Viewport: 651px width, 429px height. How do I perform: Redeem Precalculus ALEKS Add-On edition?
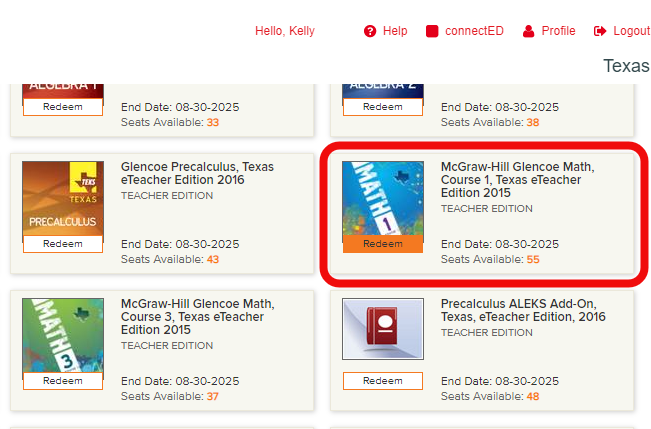pos(383,381)
